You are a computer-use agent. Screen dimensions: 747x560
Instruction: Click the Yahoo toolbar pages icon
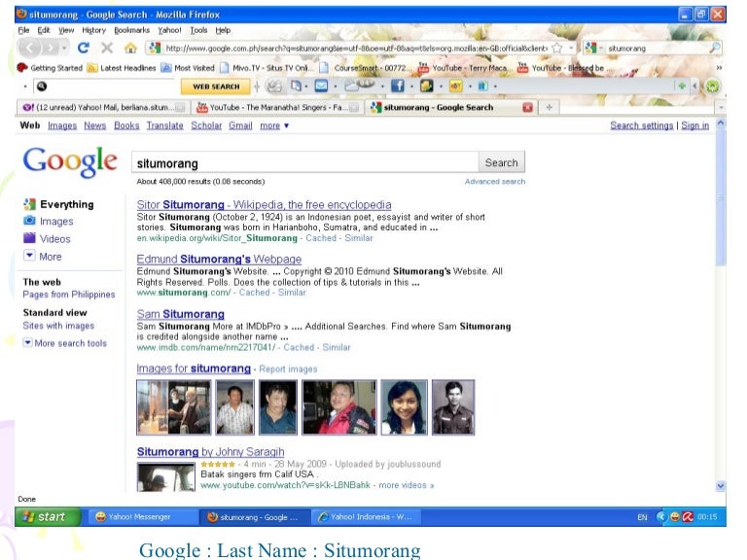pos(297,86)
